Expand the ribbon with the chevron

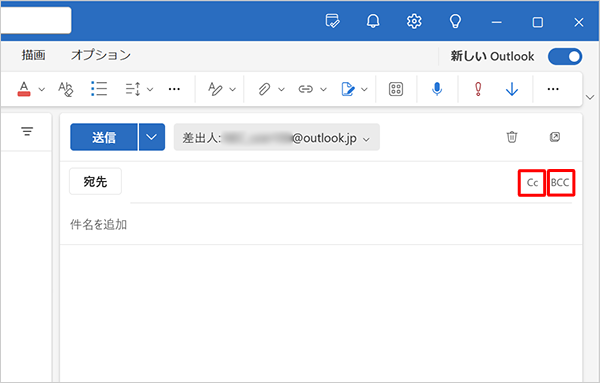click(x=590, y=97)
